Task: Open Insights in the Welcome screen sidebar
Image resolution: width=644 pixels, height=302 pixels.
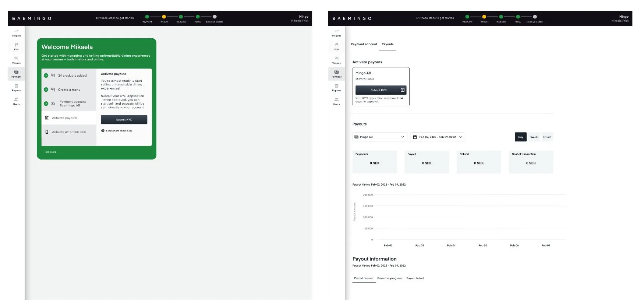Action: [x=16, y=33]
